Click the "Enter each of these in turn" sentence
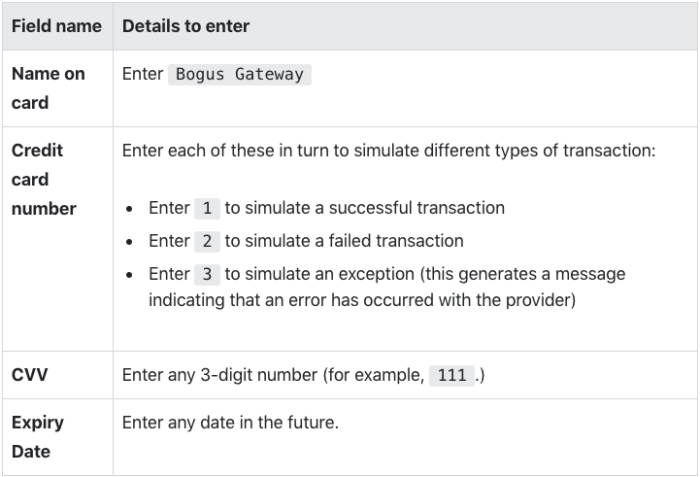The image size is (700, 477). click(x=388, y=151)
